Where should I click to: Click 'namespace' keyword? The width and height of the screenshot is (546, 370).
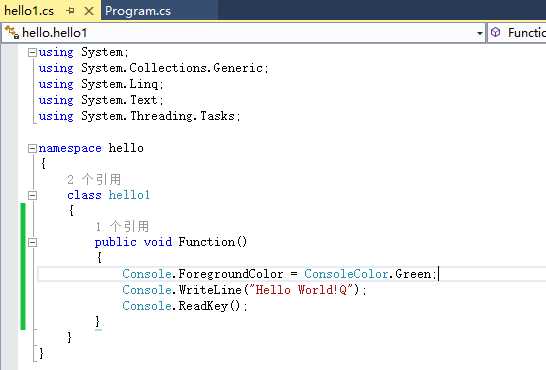(70, 148)
